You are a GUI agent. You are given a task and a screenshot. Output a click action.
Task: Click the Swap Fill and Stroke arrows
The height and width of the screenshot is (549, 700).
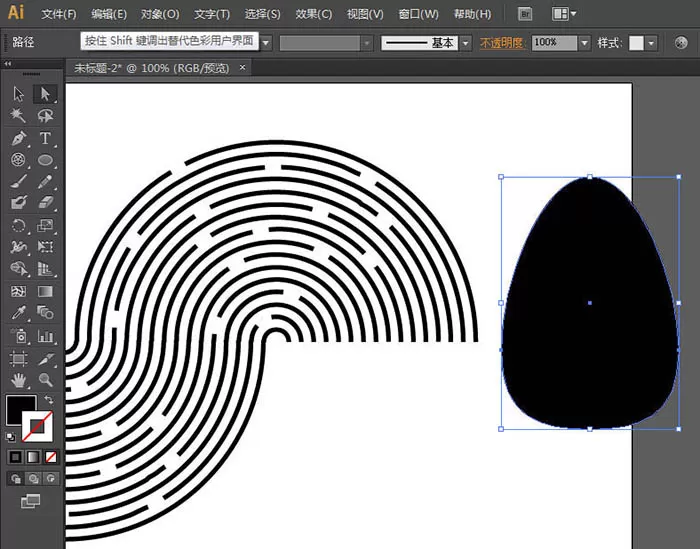[49, 399]
